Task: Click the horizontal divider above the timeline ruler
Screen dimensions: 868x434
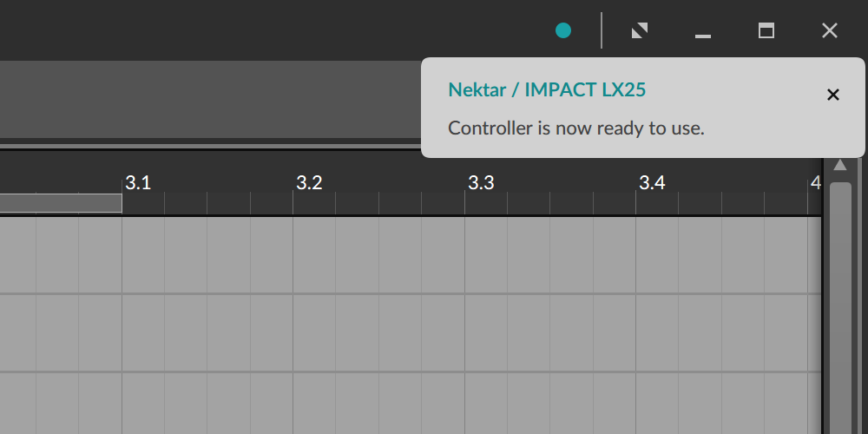Action: click(208, 148)
